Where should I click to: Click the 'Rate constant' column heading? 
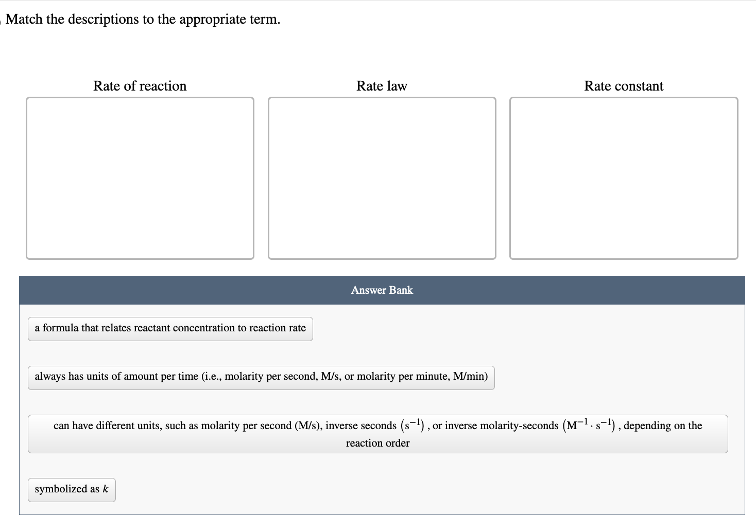(x=624, y=86)
